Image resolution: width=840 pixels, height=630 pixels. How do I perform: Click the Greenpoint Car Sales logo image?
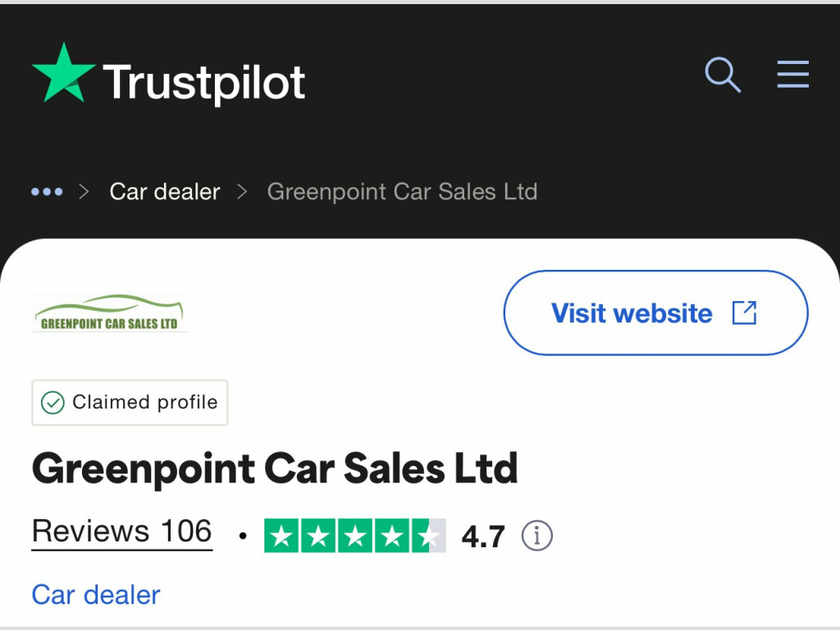tap(109, 313)
